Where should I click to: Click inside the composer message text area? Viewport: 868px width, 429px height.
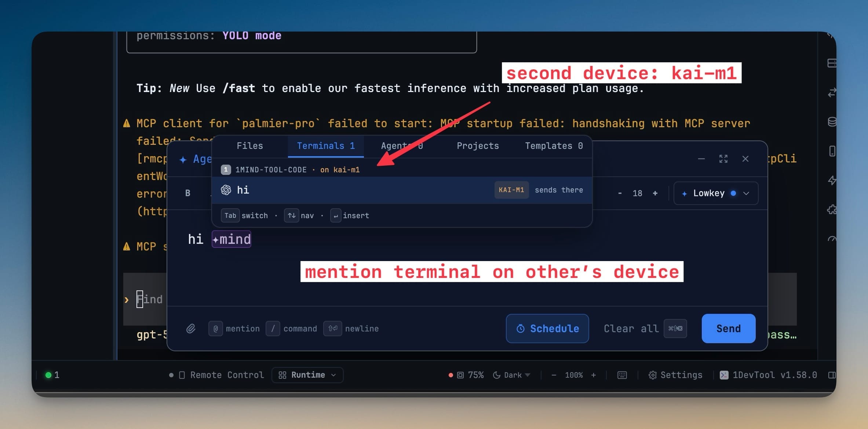(467, 258)
